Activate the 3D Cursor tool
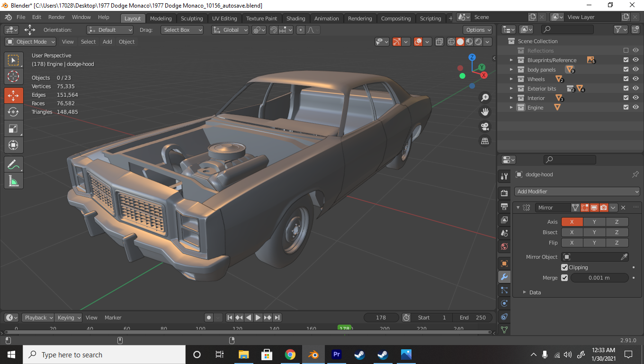 coord(13,77)
